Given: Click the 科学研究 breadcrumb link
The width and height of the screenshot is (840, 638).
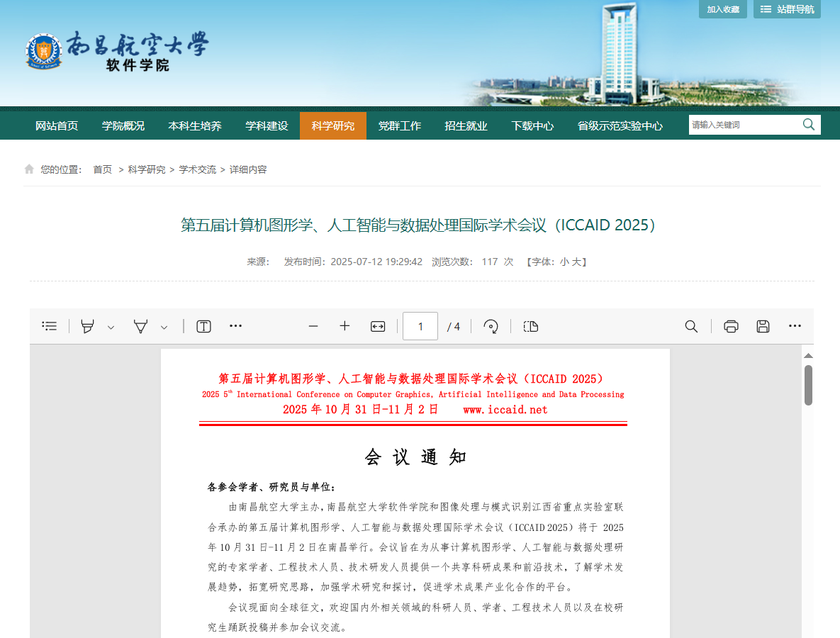Looking at the screenshot, I should click(147, 170).
